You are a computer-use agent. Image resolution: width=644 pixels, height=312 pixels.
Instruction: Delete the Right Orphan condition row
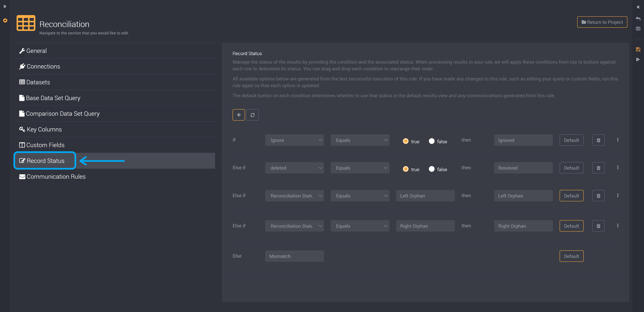[598, 226]
